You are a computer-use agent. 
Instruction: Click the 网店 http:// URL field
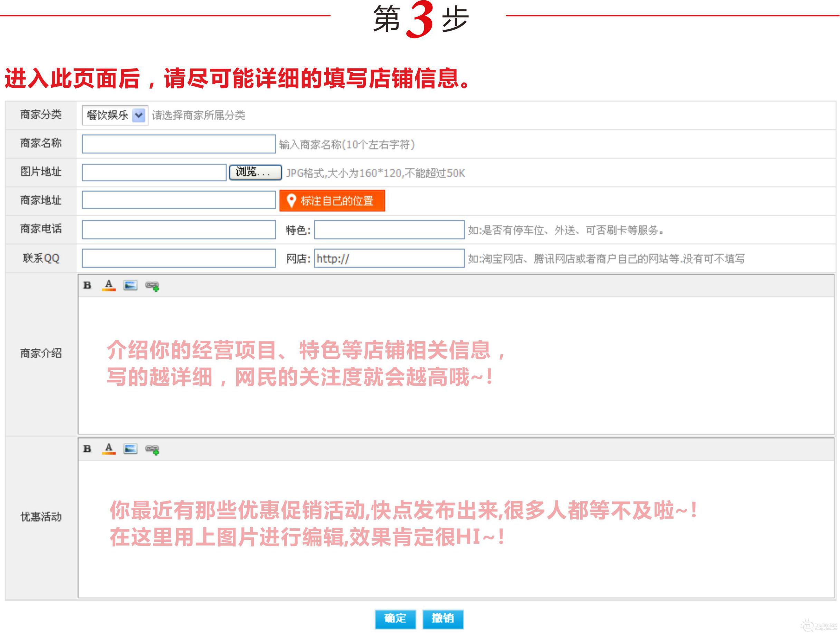pos(389,258)
